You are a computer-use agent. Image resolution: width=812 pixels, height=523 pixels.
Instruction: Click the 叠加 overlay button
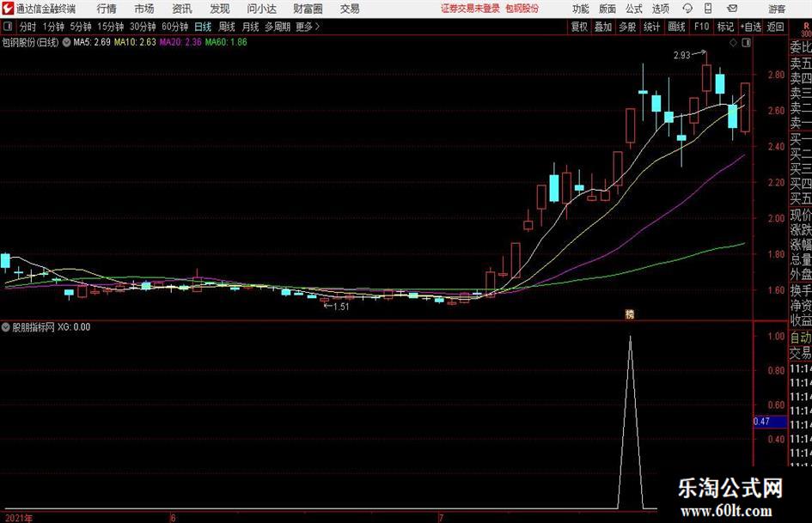[x=603, y=27]
